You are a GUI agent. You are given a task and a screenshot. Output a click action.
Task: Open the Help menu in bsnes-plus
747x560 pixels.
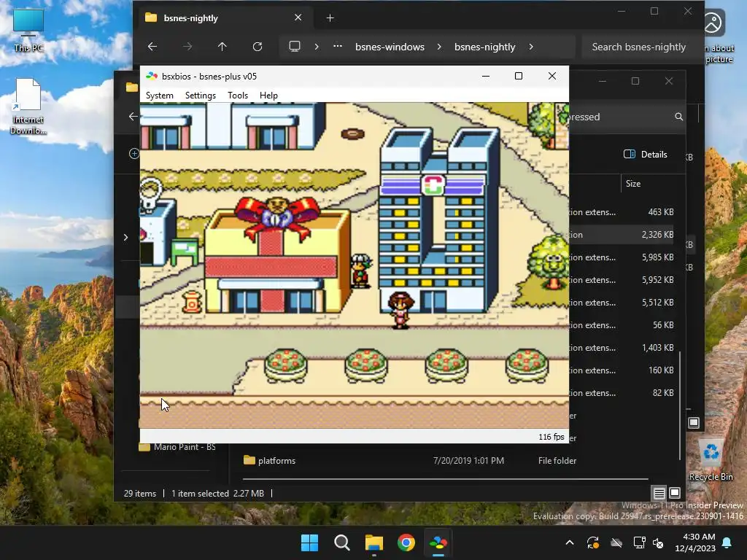pos(268,96)
